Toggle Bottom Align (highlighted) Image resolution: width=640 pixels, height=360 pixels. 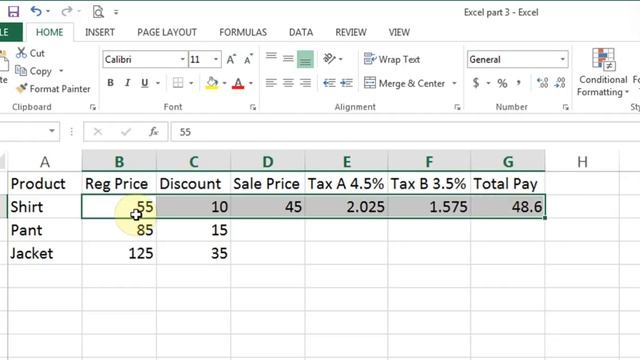pos(305,59)
